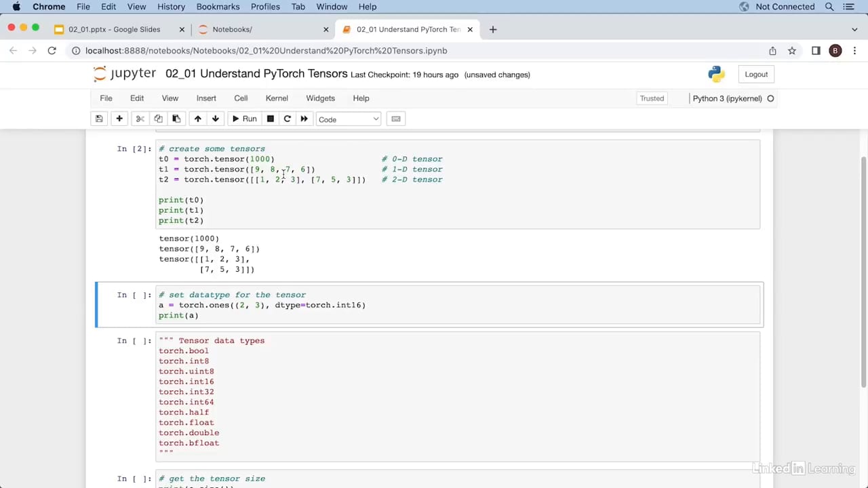Open the Jupyter Help menu
Viewport: 868px width, 488px height.
click(361, 98)
